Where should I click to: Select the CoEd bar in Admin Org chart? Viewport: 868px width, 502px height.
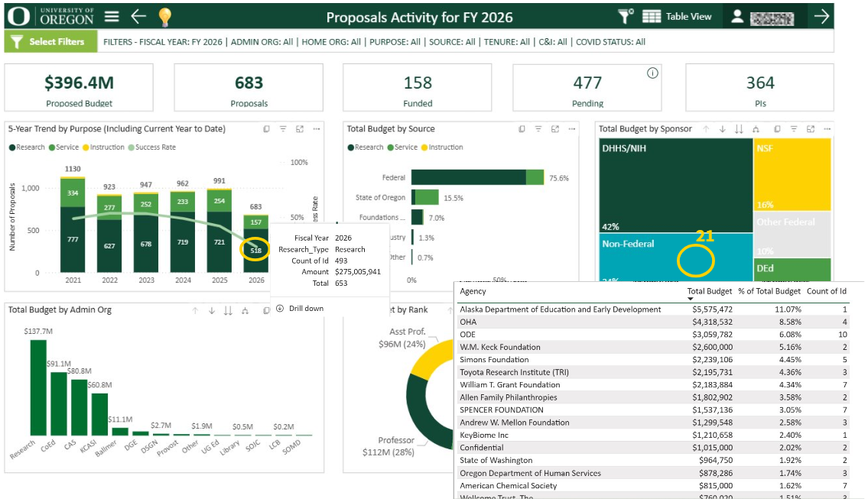click(x=59, y=403)
